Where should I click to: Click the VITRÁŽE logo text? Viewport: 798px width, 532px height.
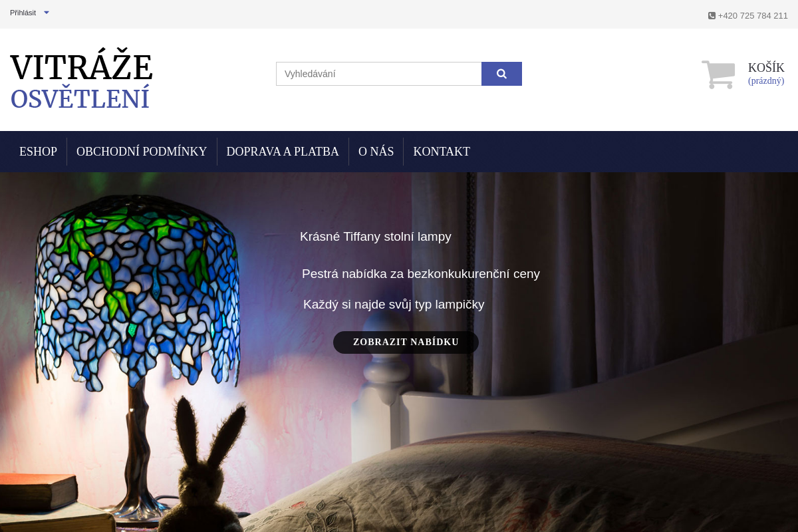82,68
